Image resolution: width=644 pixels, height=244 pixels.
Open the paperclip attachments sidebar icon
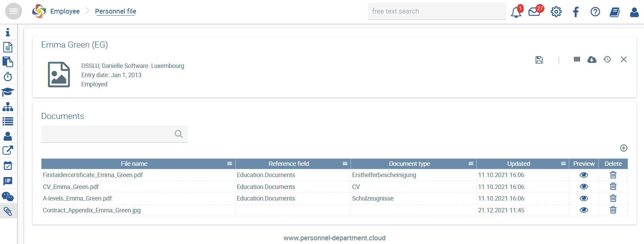[x=8, y=211]
